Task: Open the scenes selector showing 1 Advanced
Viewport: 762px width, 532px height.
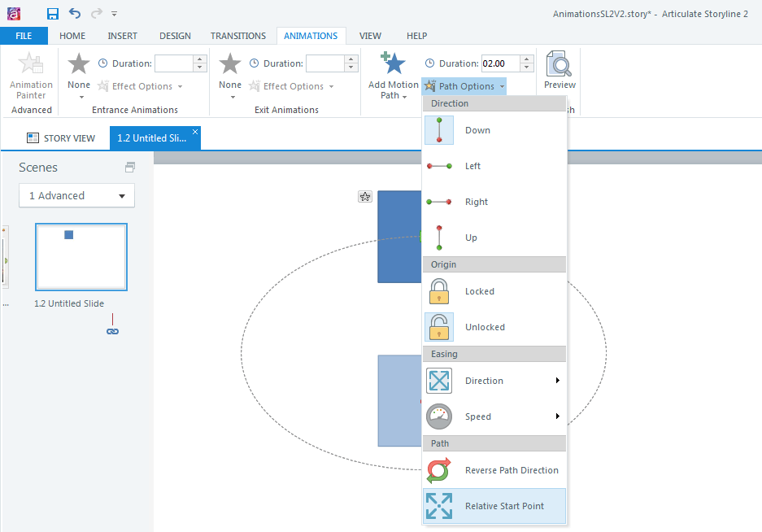Action: coord(76,195)
